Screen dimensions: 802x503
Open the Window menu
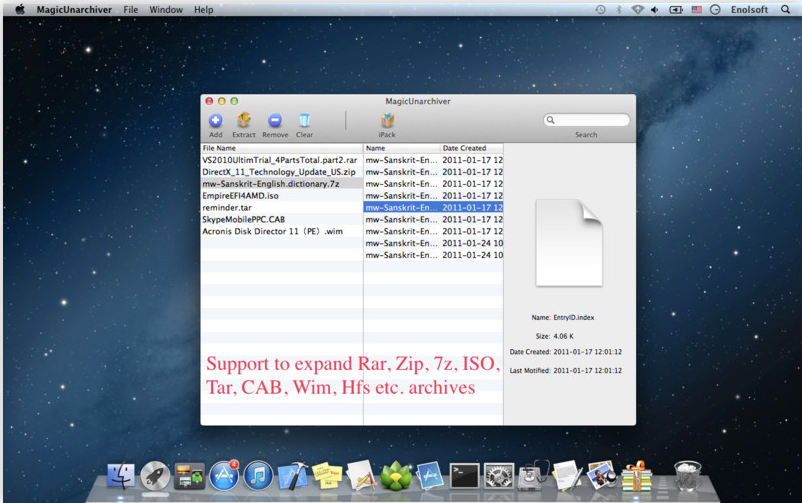point(166,9)
